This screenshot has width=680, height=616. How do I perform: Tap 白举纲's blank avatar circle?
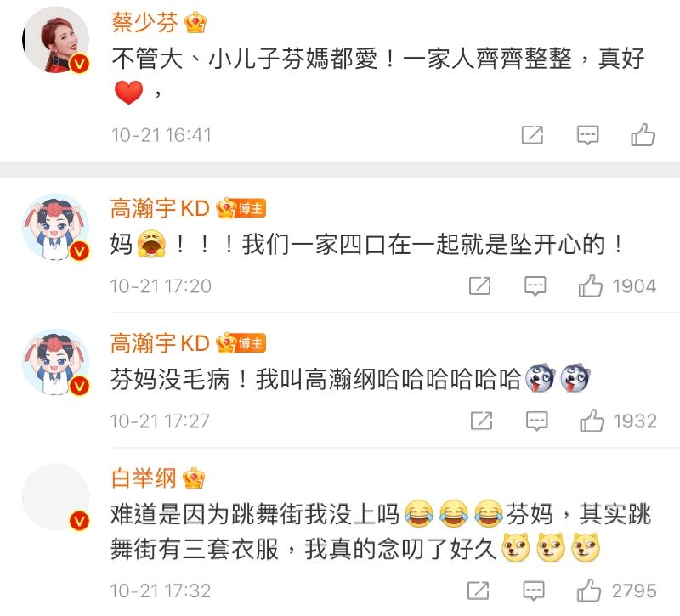56,497
